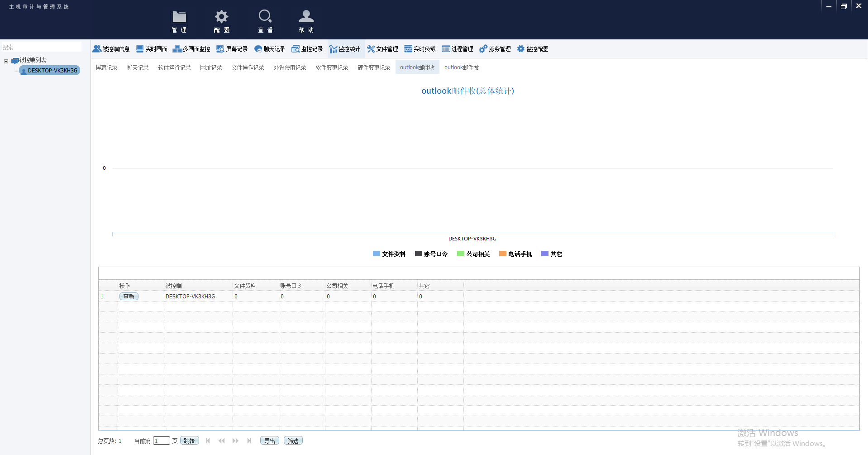This screenshot has height=455, width=868.
Task: Select DESKTOP-VK3KH3G in the tree
Action: 50,71
